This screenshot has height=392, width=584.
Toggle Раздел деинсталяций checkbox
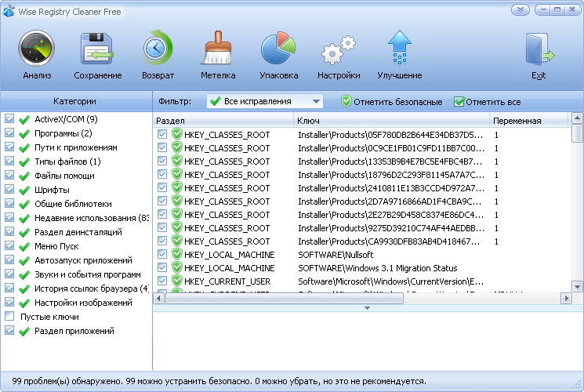9,232
